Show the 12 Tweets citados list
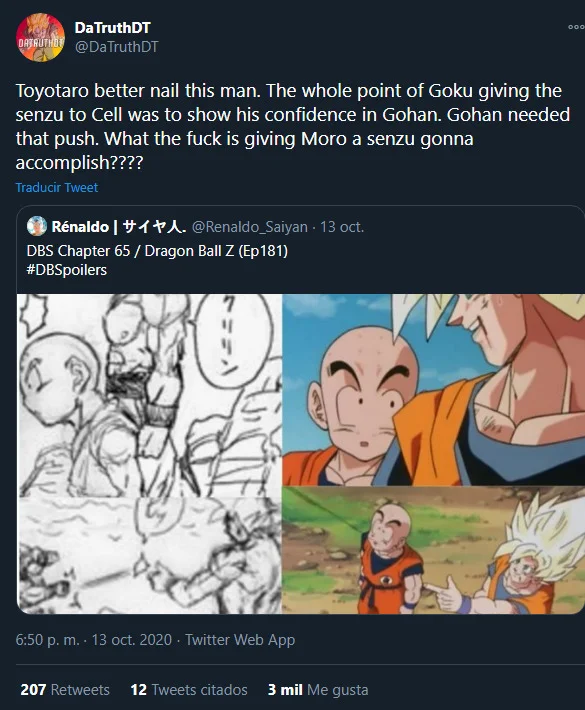585x710 pixels. (189, 690)
